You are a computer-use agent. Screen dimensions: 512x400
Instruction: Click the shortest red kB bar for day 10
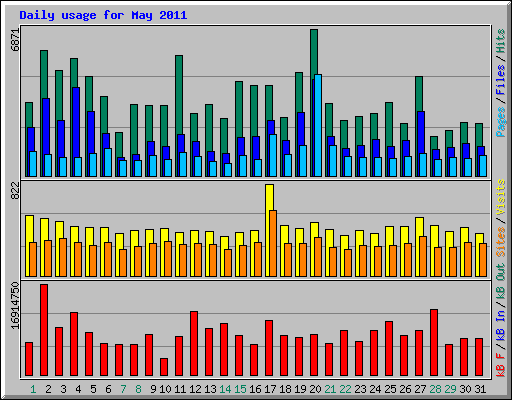164,367
